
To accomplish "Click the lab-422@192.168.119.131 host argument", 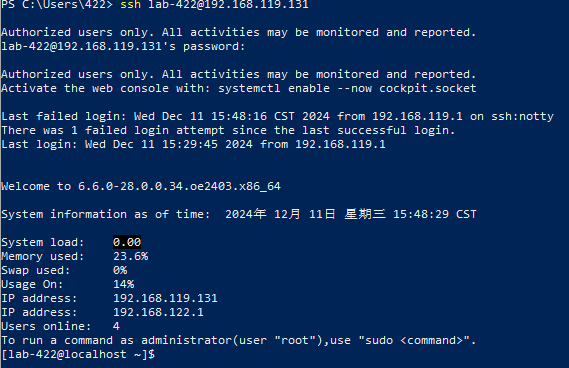I will pyautogui.click(x=228, y=4).
